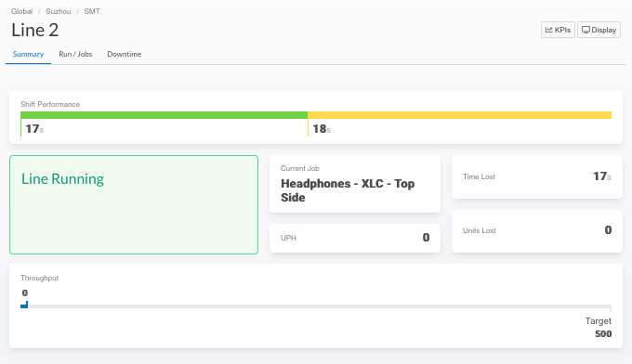Screen dimensions: 632x364
Task: Select the Line Running status card
Action: 134,204
